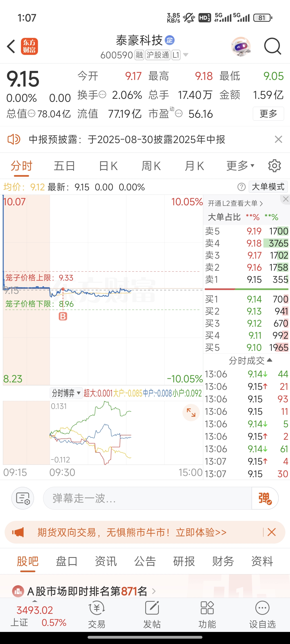The image size is (290, 644).
Task: Tap the 更多 stock details button
Action: pyautogui.click(x=268, y=114)
